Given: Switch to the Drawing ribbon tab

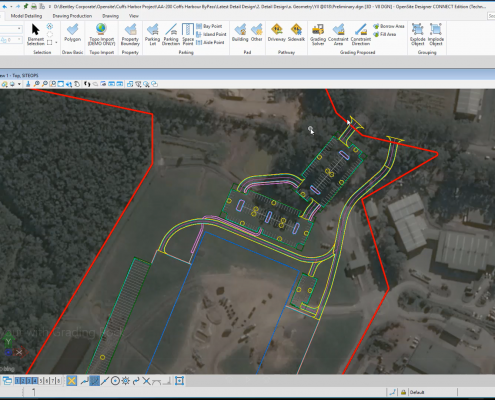Looking at the screenshot, I should pos(110,16).
